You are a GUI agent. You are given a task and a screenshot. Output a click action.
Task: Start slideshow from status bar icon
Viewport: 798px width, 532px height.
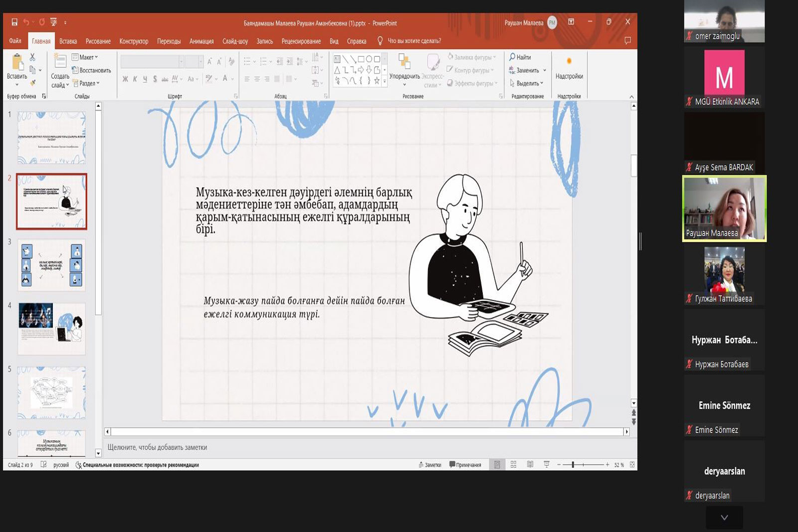click(x=547, y=465)
